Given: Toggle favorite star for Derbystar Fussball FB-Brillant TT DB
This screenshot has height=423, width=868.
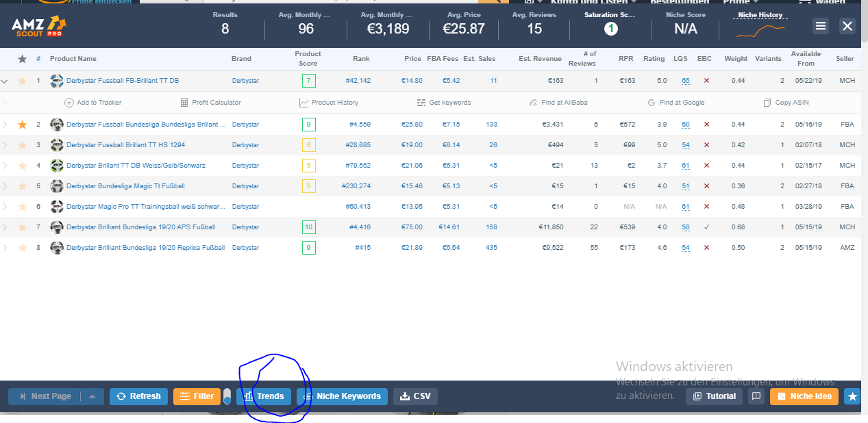Looking at the screenshot, I should [x=22, y=81].
